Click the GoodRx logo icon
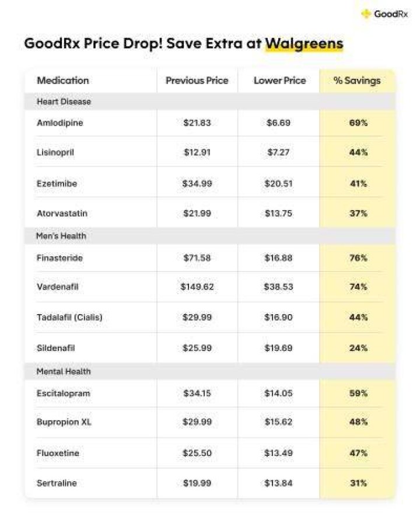 point(366,14)
